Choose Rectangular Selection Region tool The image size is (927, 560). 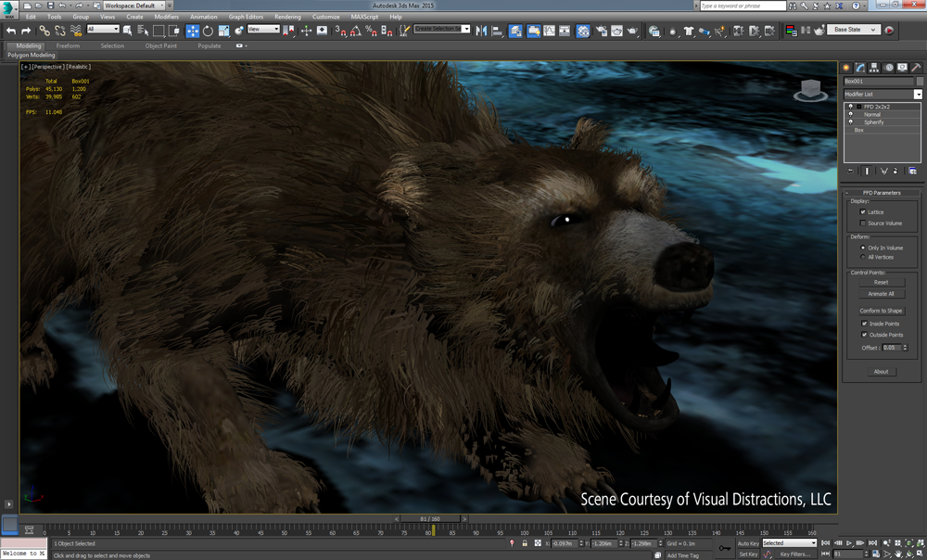pyautogui.click(x=159, y=31)
